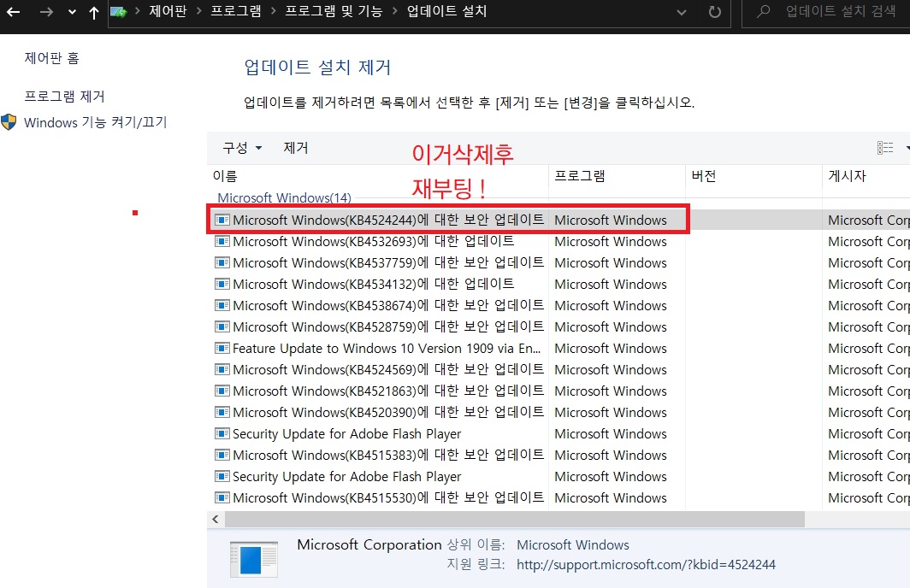The width and height of the screenshot is (910, 588).
Task: Go forward using the forward arrow
Action: click(x=46, y=12)
